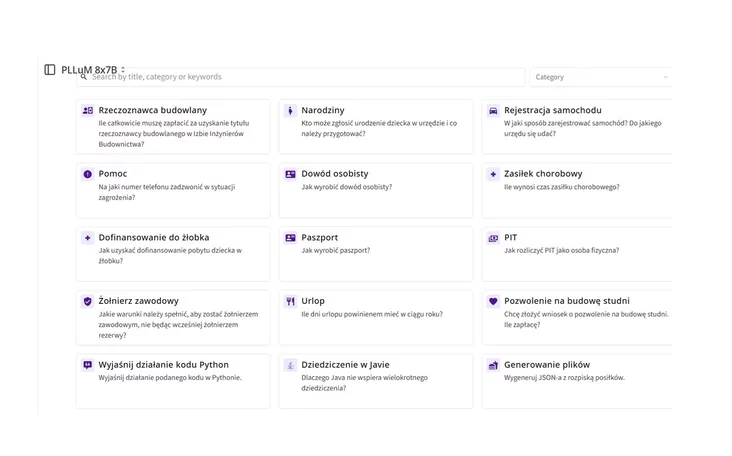Open the PLLuM 8x7B model selector
The image size is (732, 456).
(x=93, y=70)
